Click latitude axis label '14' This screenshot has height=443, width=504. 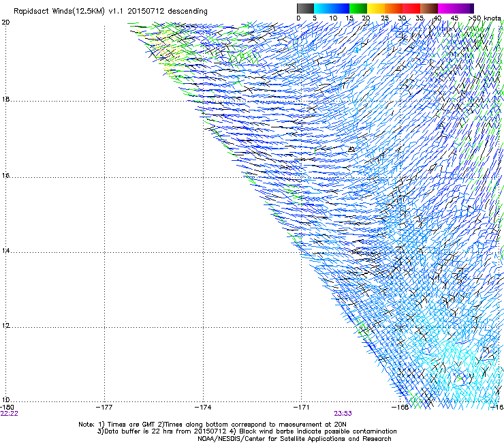point(5,251)
